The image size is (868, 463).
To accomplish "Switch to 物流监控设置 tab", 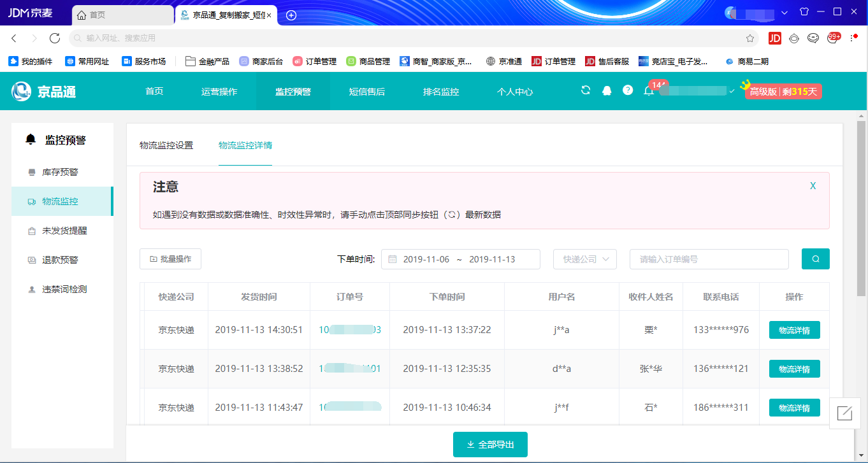I will point(166,145).
